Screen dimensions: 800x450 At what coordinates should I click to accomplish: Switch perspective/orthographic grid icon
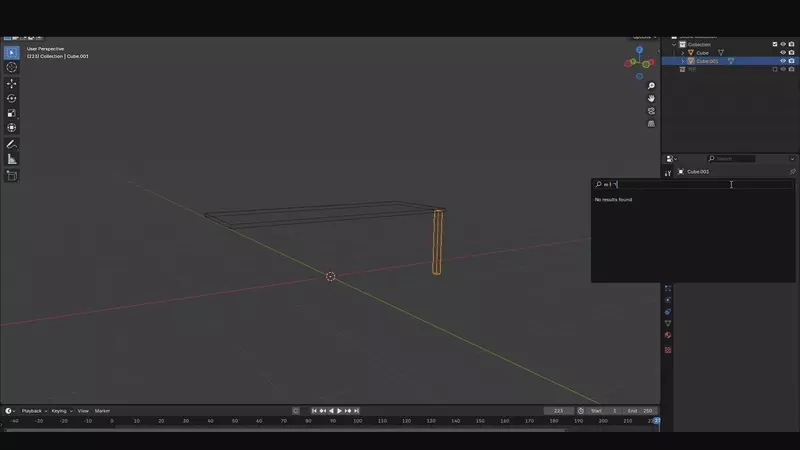[651, 124]
